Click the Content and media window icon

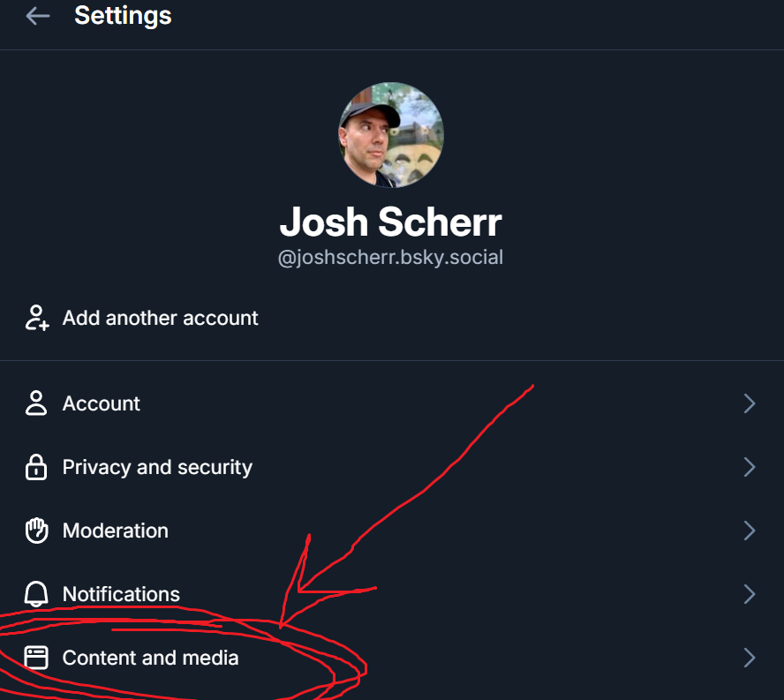35,658
